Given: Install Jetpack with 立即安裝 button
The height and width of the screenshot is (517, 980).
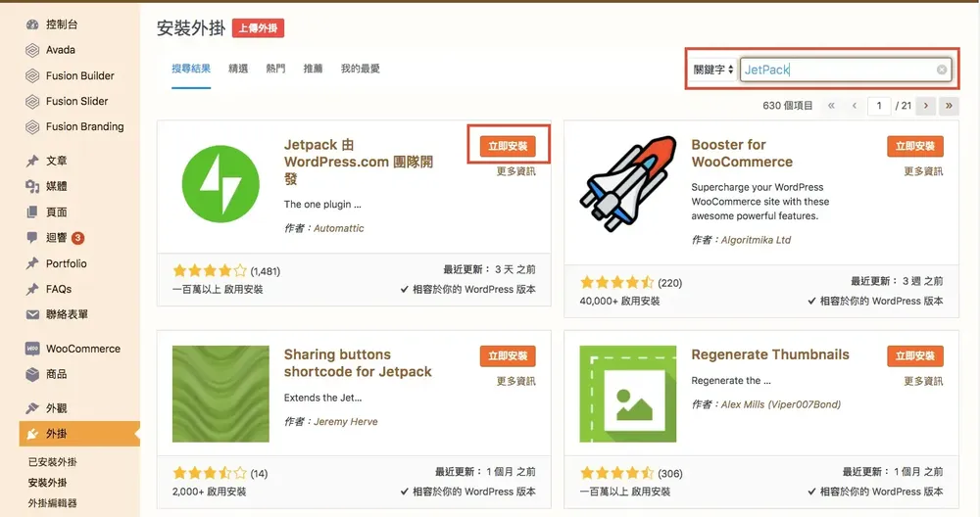Looking at the screenshot, I should (x=508, y=146).
